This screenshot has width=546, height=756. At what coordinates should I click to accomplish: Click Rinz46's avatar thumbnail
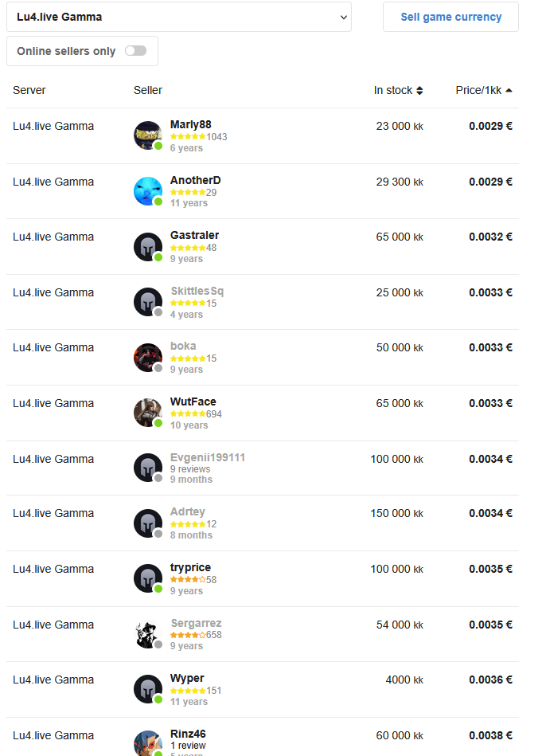(x=148, y=743)
